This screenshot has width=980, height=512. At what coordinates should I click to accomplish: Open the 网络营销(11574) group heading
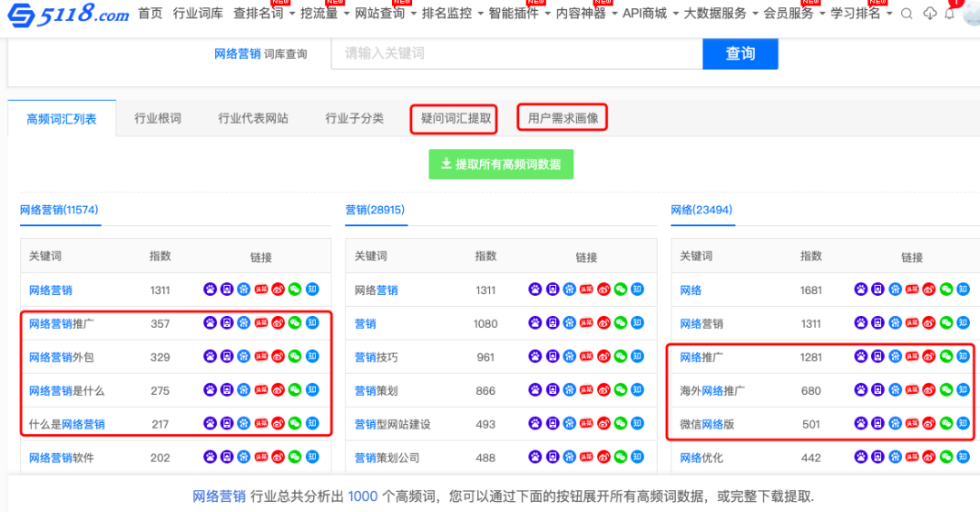(x=59, y=210)
